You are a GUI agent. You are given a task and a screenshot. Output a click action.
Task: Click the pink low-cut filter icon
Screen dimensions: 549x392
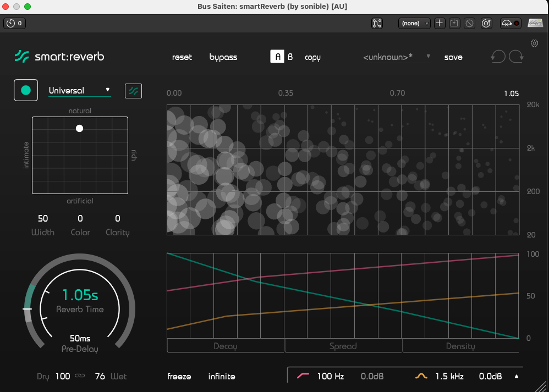[x=303, y=376]
